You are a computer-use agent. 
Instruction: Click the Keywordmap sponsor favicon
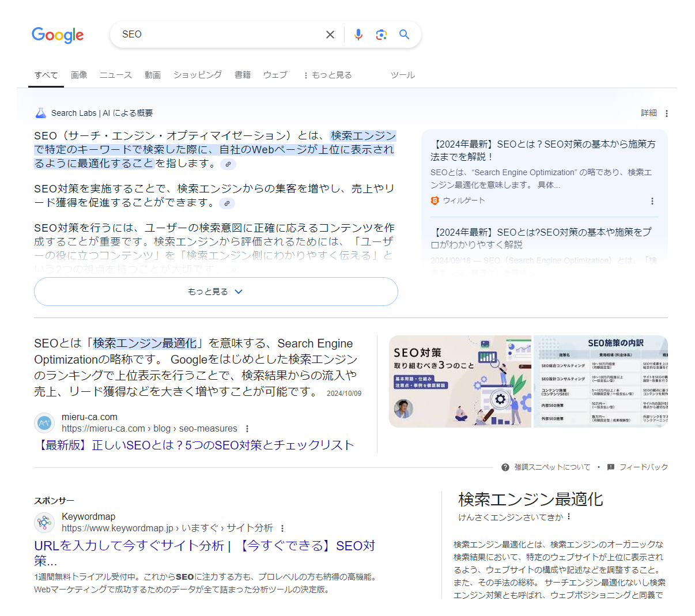click(44, 523)
